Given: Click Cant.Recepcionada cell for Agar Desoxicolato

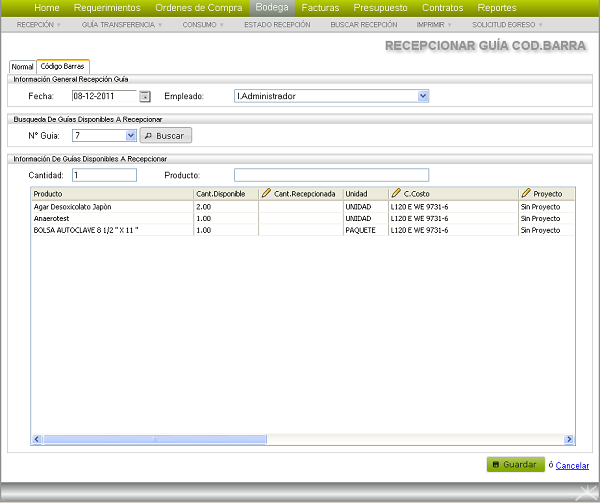Looking at the screenshot, I should pos(301,207).
